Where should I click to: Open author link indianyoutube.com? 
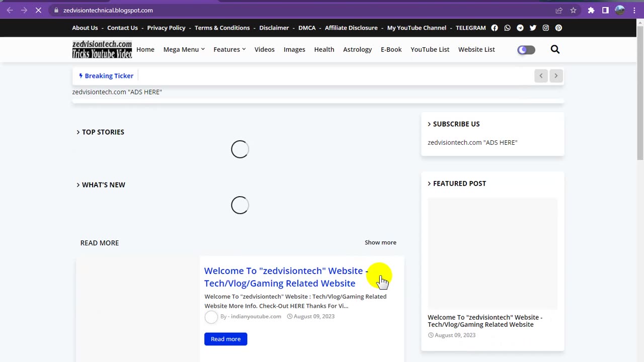click(256, 316)
